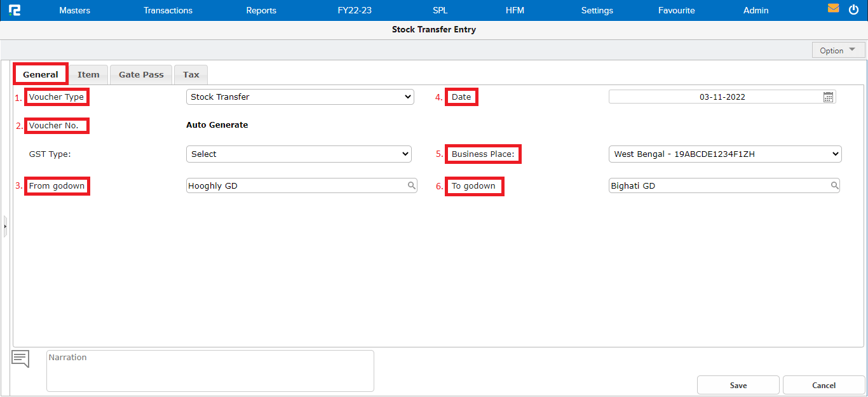The image size is (868, 397).
Task: Expand the GST Type select box
Action: click(299, 154)
